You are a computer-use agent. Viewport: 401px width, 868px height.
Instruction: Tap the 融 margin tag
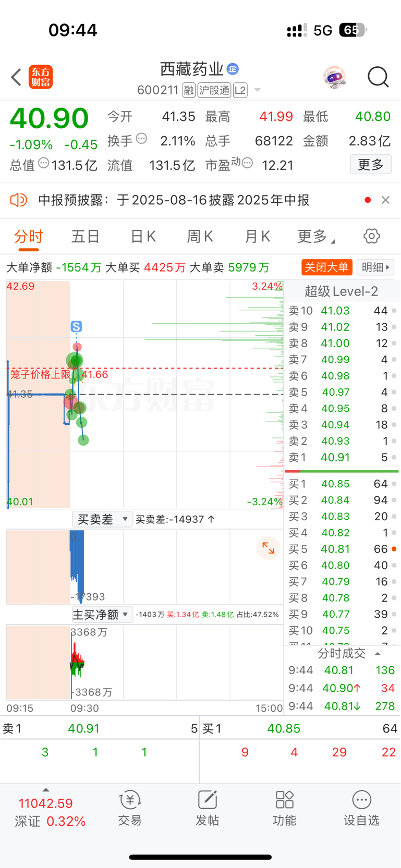coord(189,90)
